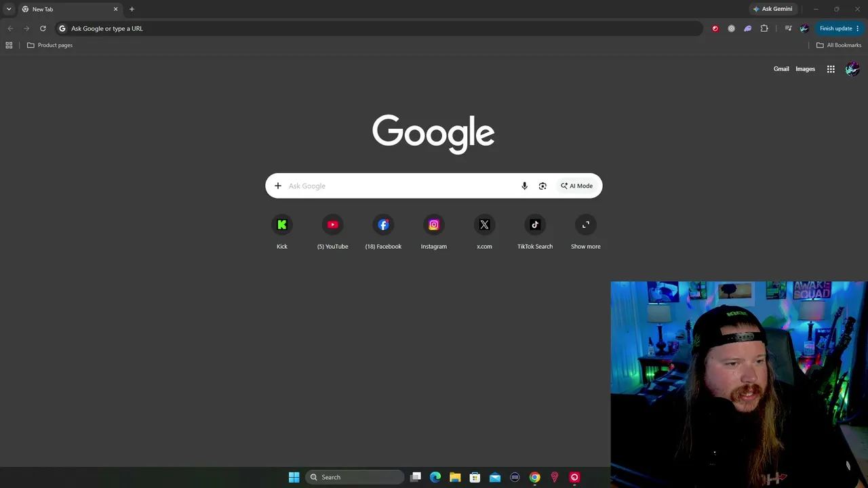This screenshot has width=868, height=488.
Task: Click the Google icon in the address bar
Action: tap(62, 28)
